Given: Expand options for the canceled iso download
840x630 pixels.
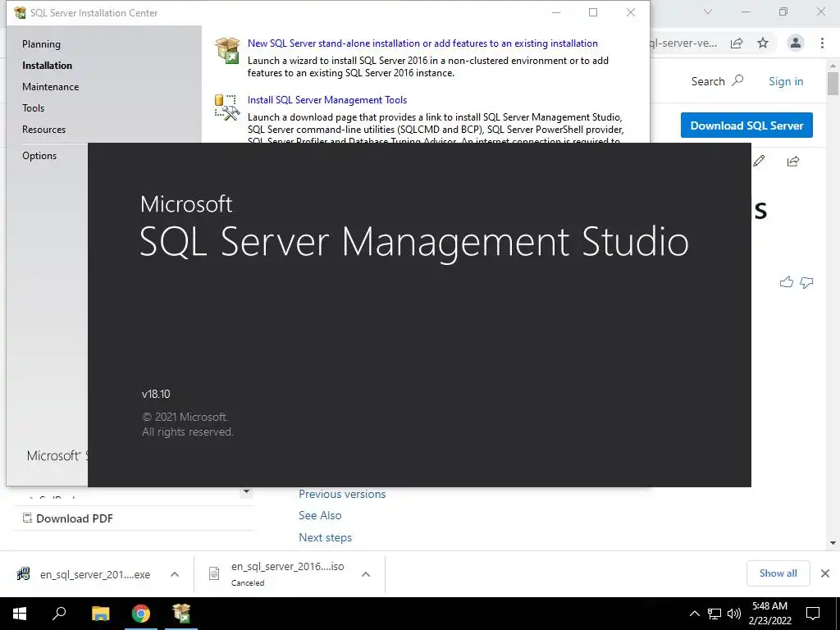Looking at the screenshot, I should 366,574.
